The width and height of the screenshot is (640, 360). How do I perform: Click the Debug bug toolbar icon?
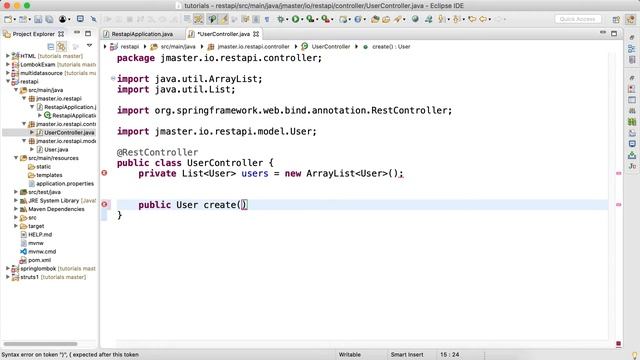pos(280,19)
